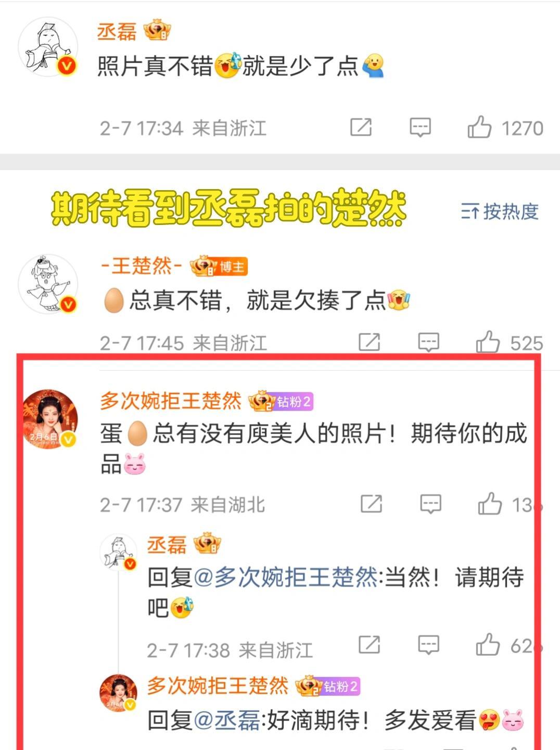Tap the @多次婉拒王楚然 mention link
The image size is (560, 750).
tap(285, 578)
